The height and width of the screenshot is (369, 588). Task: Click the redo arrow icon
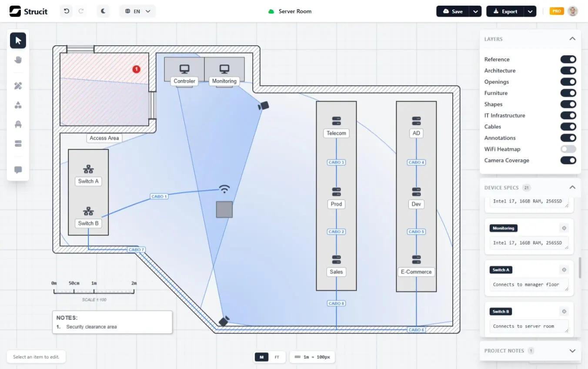pos(81,11)
